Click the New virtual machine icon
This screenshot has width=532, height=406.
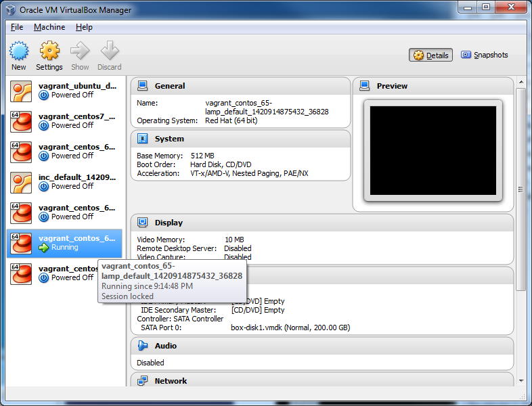[x=19, y=51]
